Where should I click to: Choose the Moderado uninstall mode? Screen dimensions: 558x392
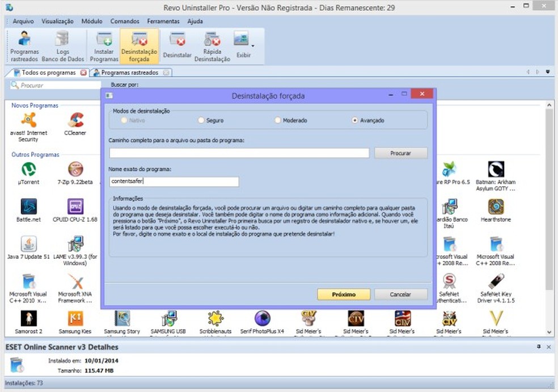click(x=277, y=121)
